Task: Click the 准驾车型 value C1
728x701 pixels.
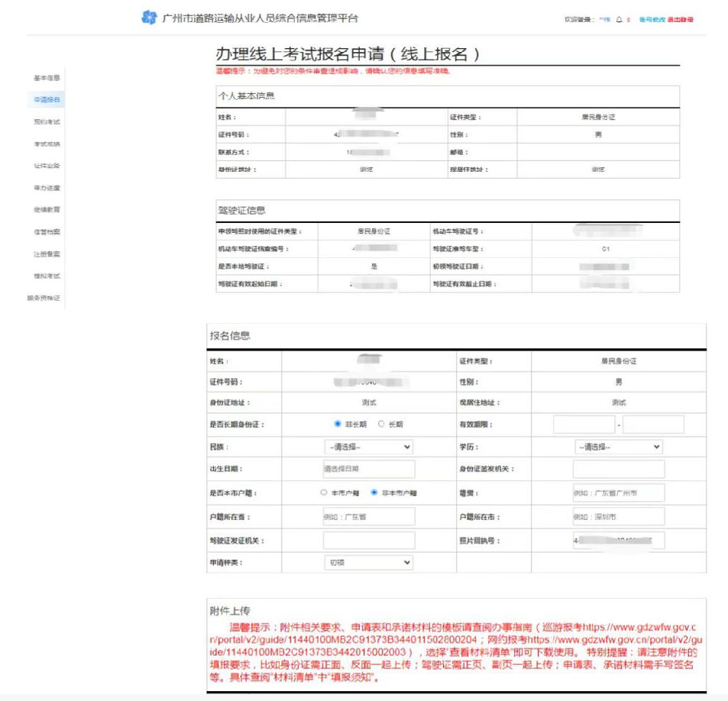Action: 606,249
